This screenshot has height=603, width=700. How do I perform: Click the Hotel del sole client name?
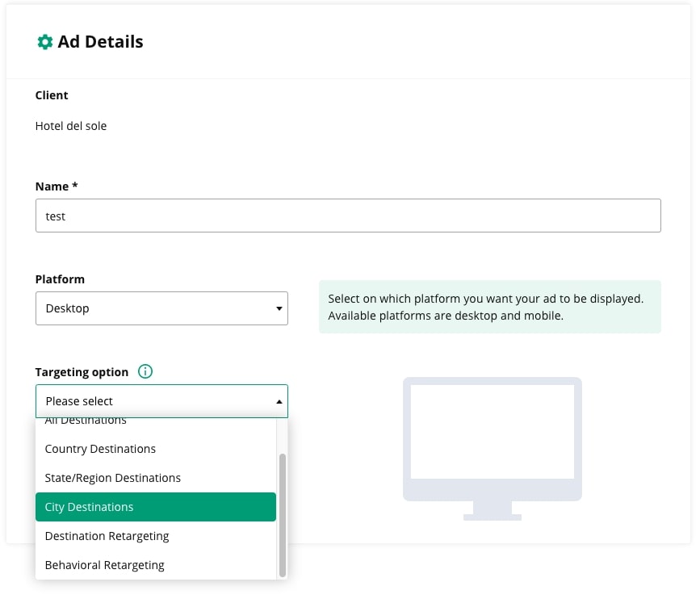tap(71, 126)
